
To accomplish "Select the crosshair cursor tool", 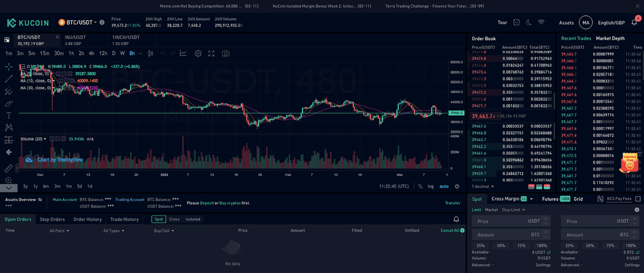I will click(x=9, y=67).
